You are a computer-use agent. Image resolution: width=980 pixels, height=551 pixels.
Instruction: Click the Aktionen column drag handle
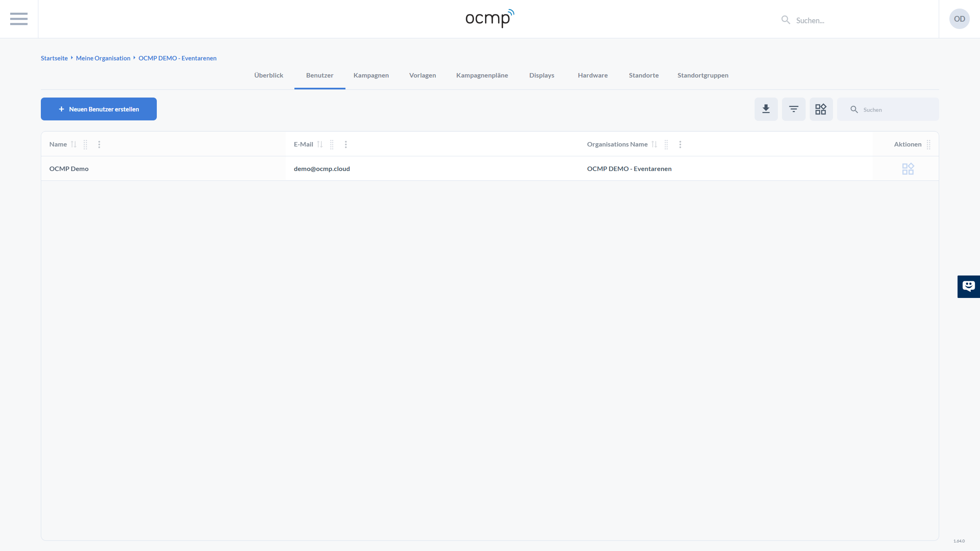click(x=929, y=144)
